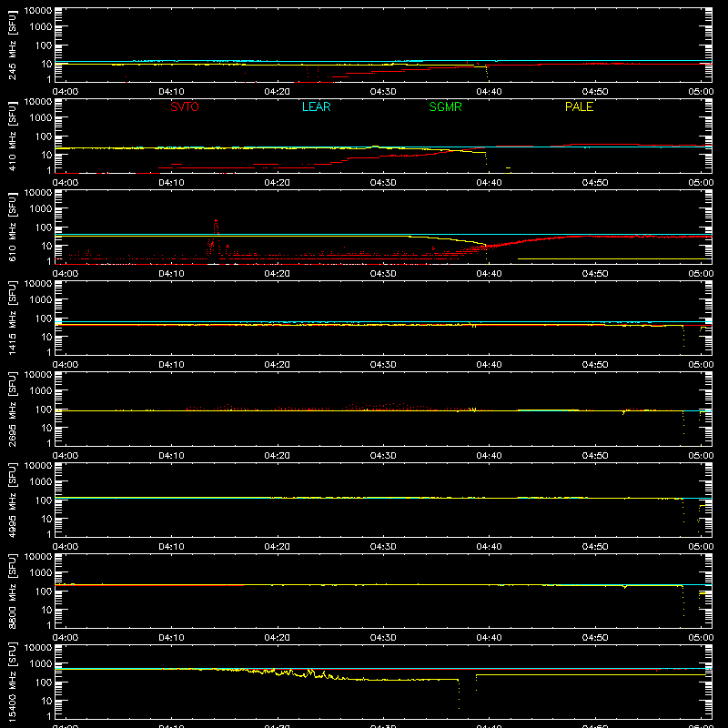The image size is (728, 728).
Task: Click 04:20 time label under 245 MHz plot
Action: (x=278, y=92)
